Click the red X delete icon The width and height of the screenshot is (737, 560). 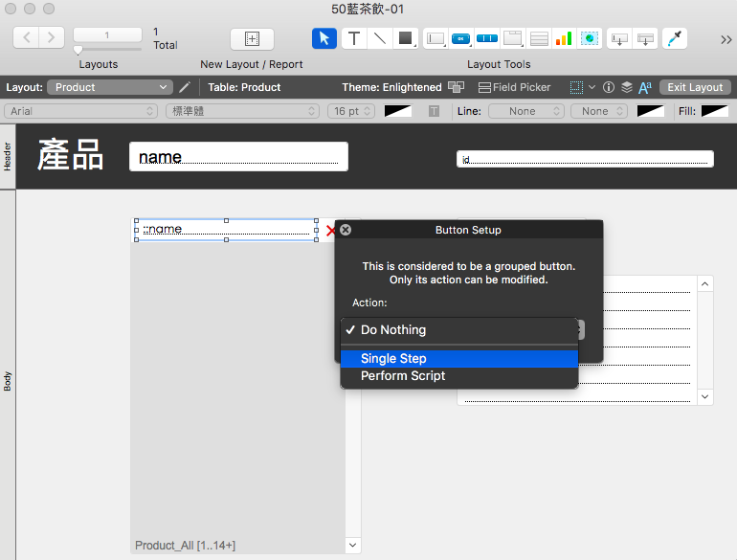click(x=330, y=231)
